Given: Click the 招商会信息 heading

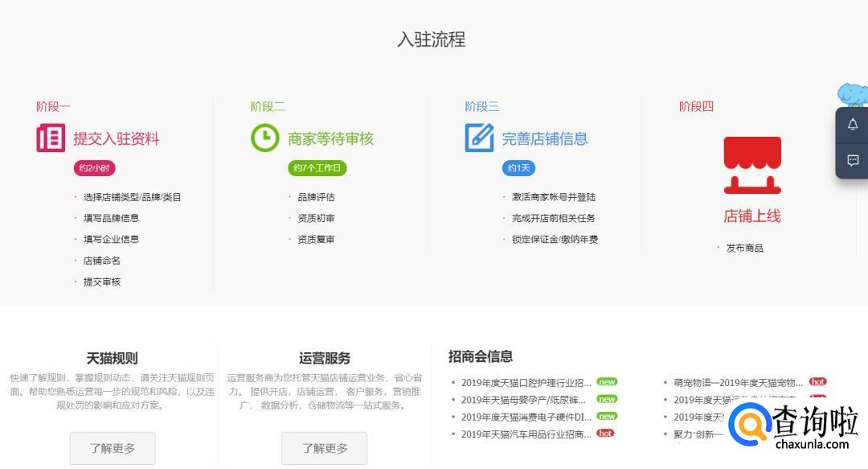Looking at the screenshot, I should coord(481,356).
